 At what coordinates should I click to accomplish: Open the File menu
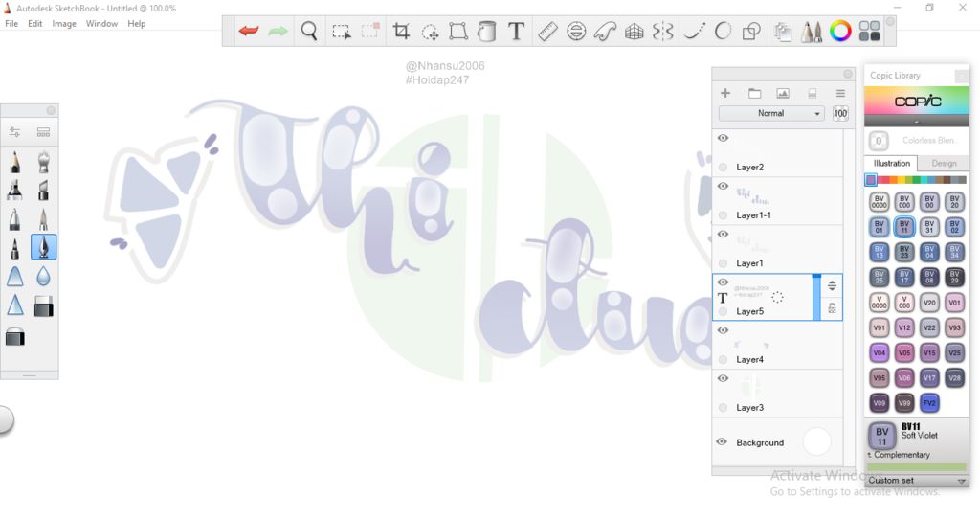click(11, 24)
